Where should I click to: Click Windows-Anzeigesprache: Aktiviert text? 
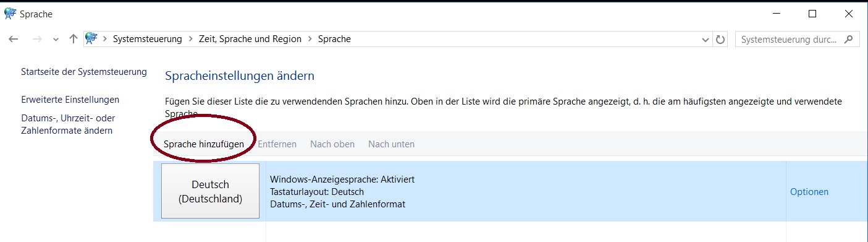coord(342,179)
